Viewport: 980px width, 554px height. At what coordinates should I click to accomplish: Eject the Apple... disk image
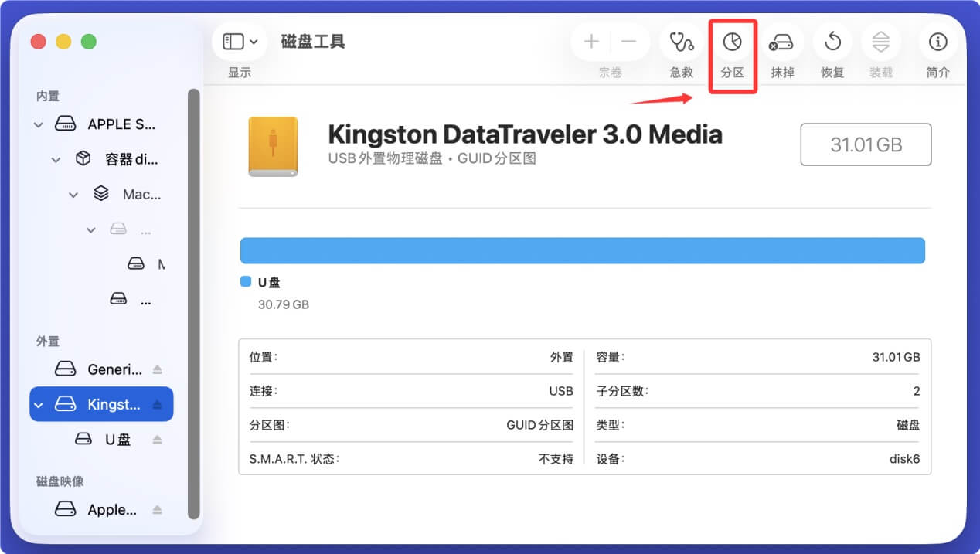pos(158,509)
